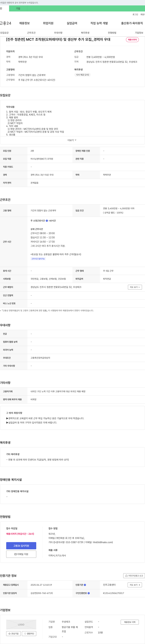Click the 근로자수 value 10명
Image resolution: width=145 pixels, height=644 pixels.
pos(100,633)
